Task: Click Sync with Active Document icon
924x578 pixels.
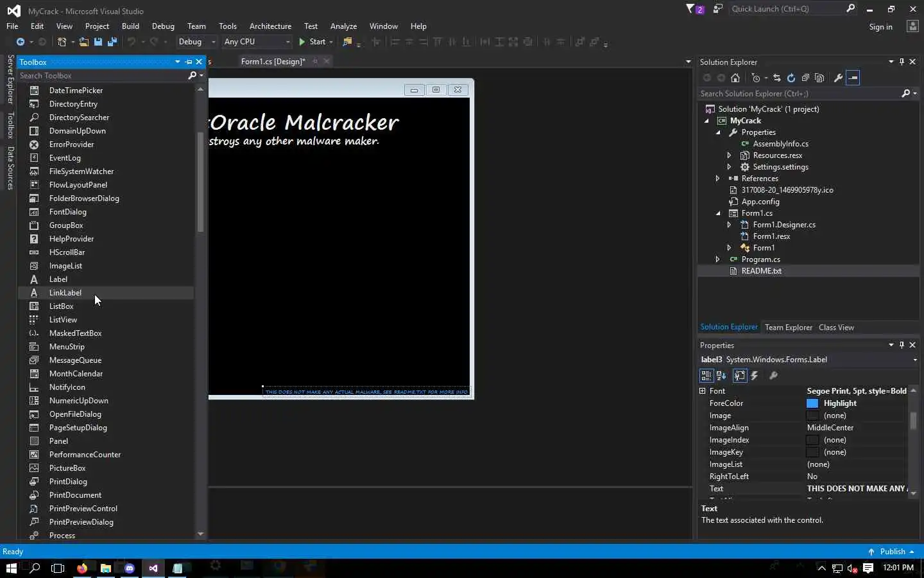Action: (777, 78)
